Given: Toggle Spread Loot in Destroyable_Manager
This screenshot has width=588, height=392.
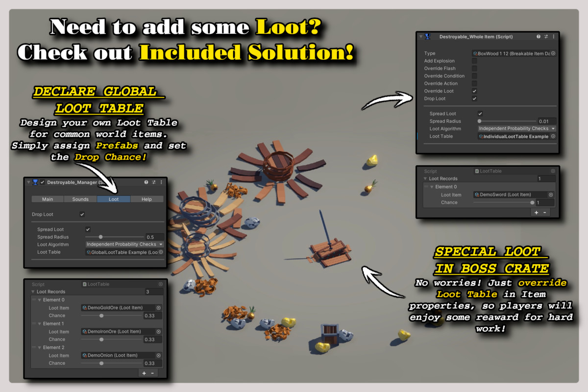Looking at the screenshot, I should click(x=88, y=229).
